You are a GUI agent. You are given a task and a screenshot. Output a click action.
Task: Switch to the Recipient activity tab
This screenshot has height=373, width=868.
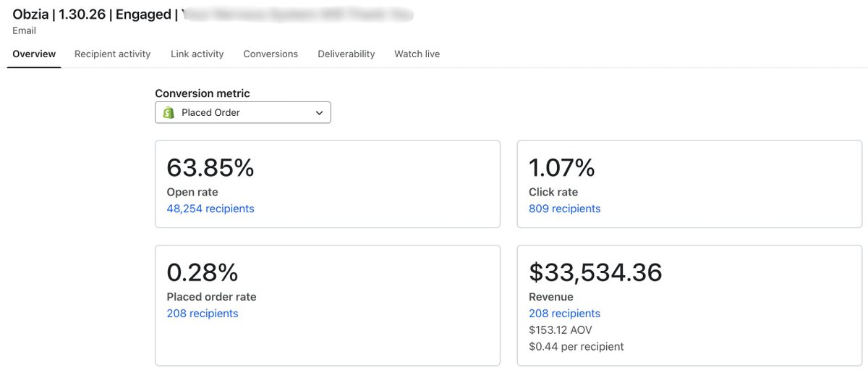click(112, 54)
